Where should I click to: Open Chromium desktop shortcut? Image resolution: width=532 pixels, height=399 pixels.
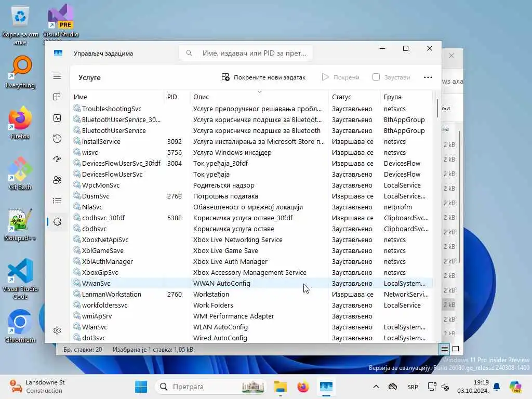(20, 326)
